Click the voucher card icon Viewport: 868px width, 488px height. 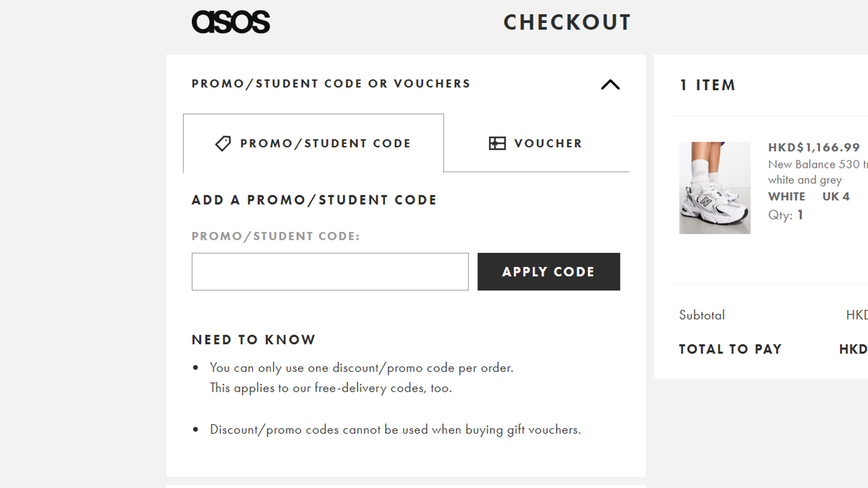tap(497, 143)
